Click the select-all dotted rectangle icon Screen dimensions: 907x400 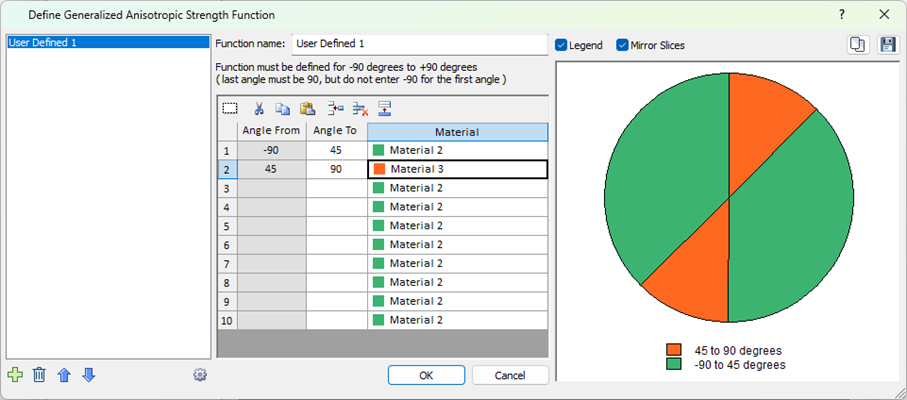230,108
